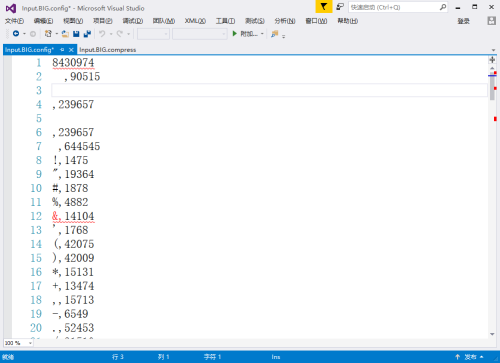This screenshot has height=363, width=500.
Task: Open the 帮助(H) menu
Action: pos(348,21)
